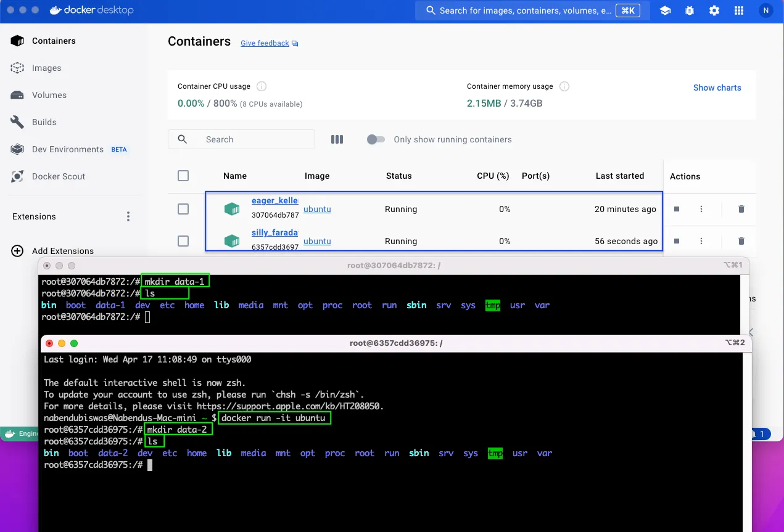Click the container icon beside eager_kelle

click(232, 209)
